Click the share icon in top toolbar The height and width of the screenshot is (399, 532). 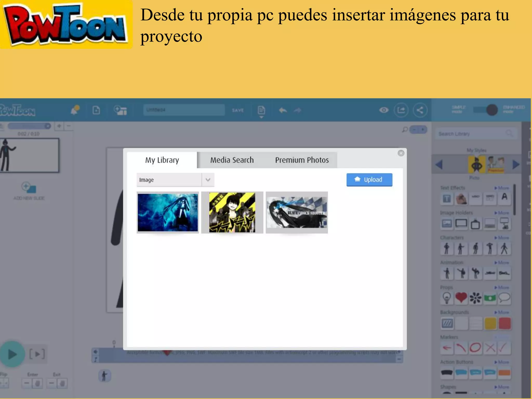point(420,110)
